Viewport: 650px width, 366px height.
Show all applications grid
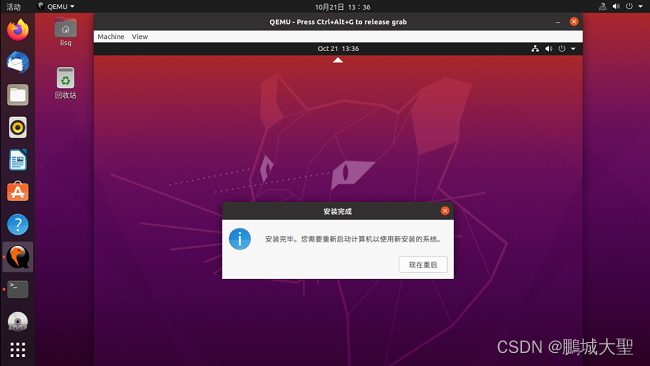(17, 350)
